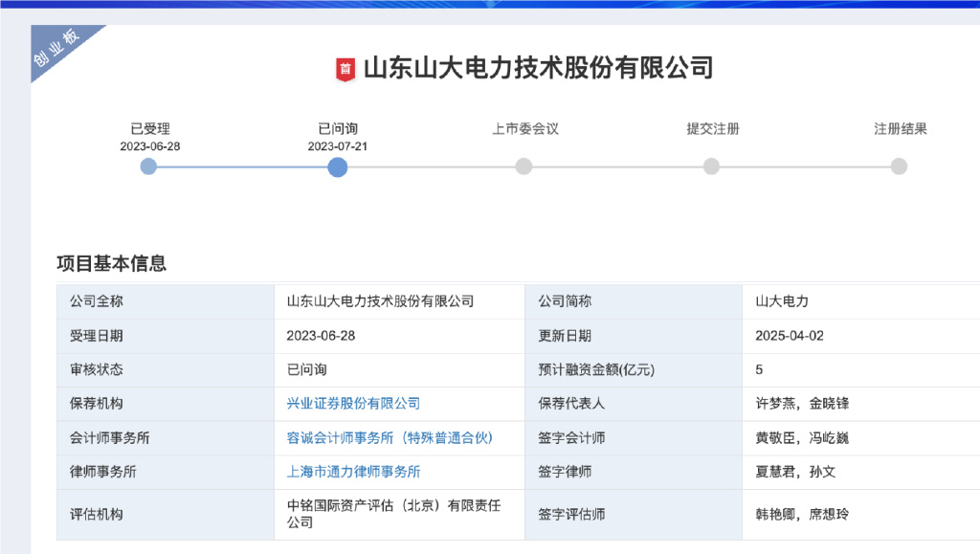Click the 上市委会议 stage label
The width and height of the screenshot is (980, 554).
[525, 128]
